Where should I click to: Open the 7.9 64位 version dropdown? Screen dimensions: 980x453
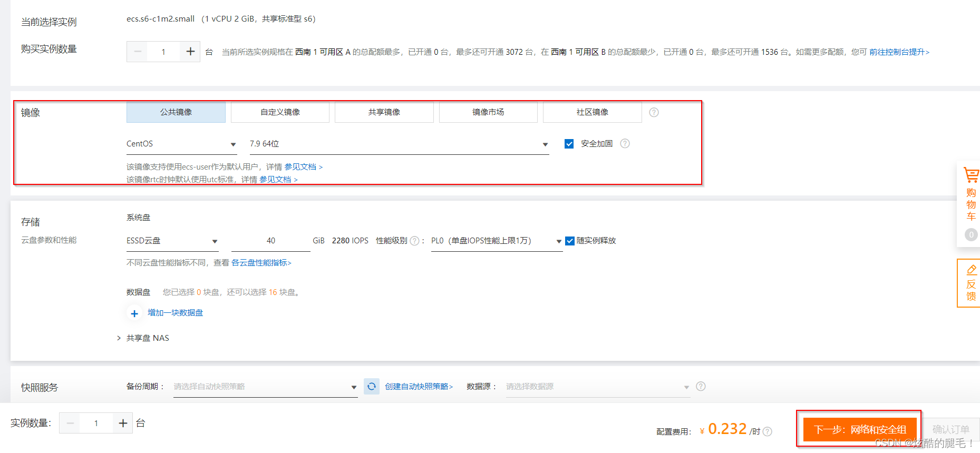(x=399, y=144)
